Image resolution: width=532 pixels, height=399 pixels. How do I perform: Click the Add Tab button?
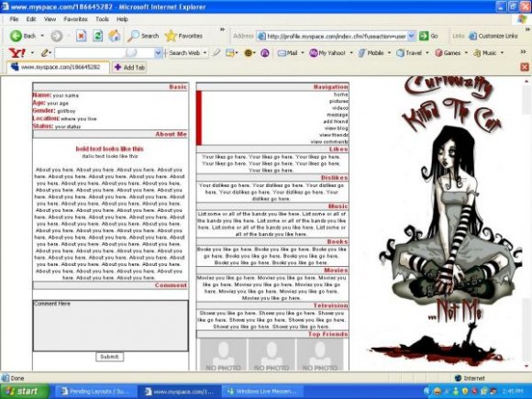point(129,67)
